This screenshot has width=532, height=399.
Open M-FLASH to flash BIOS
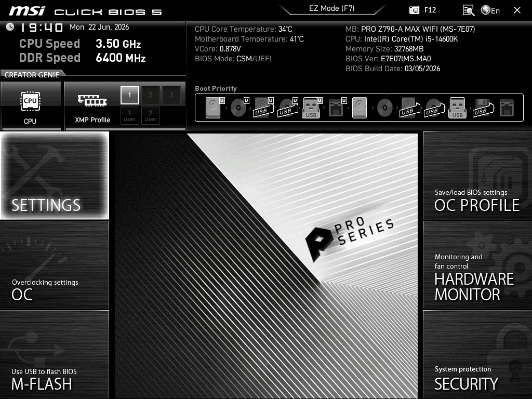(55, 354)
